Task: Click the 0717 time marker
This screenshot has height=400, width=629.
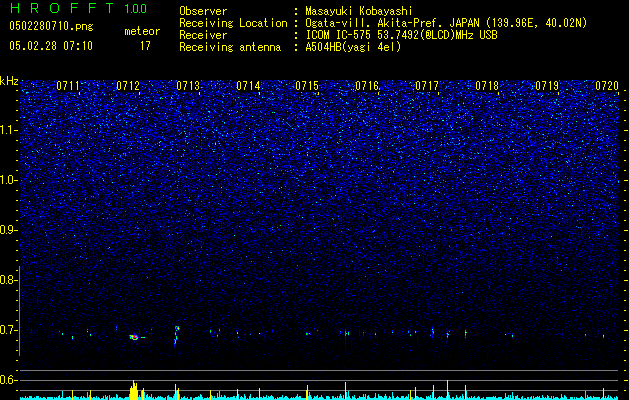Action: [x=427, y=85]
